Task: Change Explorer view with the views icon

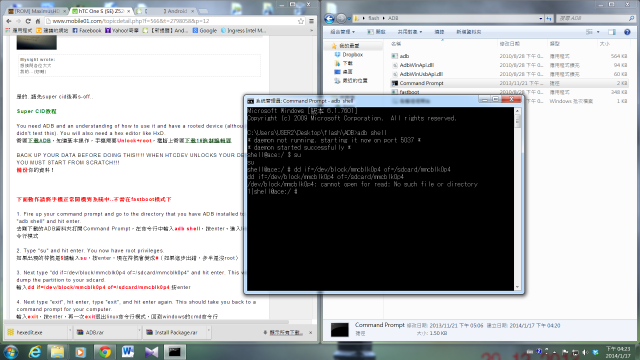Action: (x=589, y=32)
